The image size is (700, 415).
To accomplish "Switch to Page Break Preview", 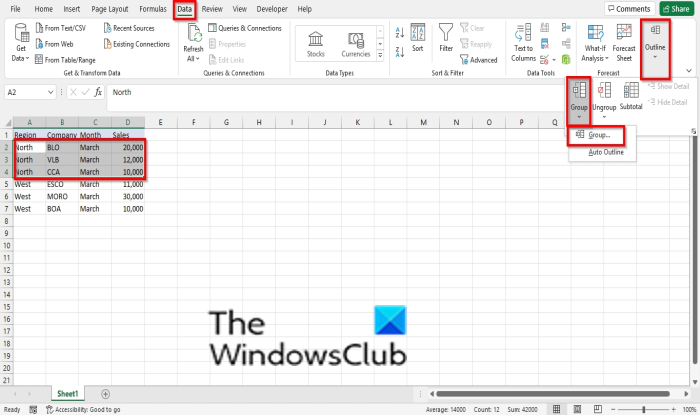I will point(598,409).
